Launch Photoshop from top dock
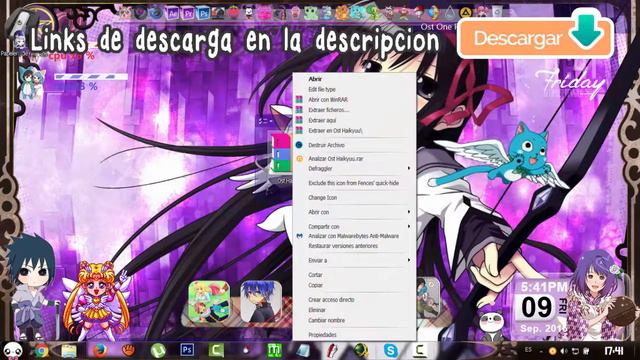 [x=203, y=13]
